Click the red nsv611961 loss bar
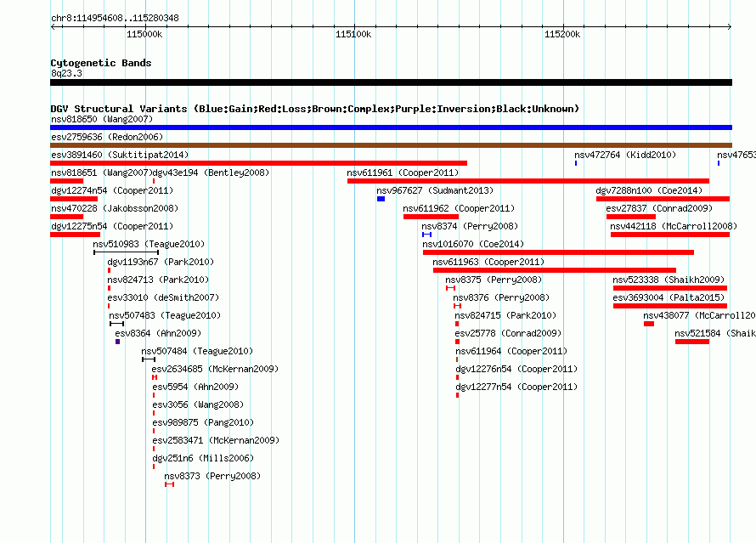This screenshot has width=756, height=543. pyautogui.click(x=528, y=181)
